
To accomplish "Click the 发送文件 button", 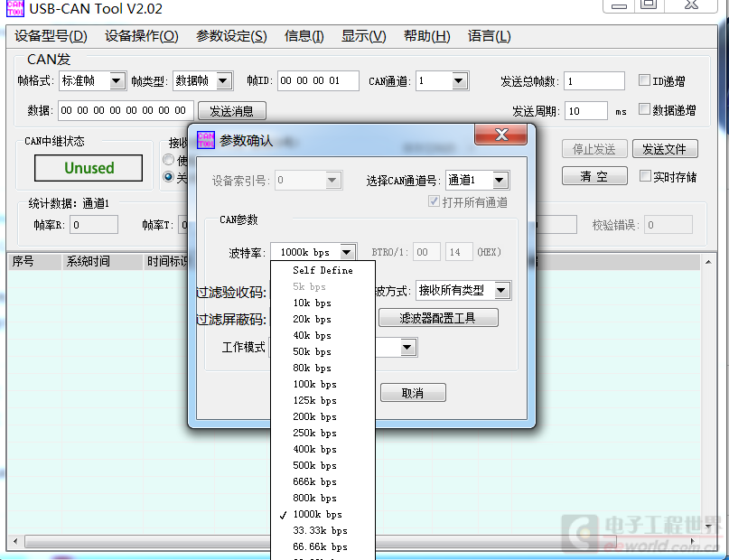I will [665, 149].
